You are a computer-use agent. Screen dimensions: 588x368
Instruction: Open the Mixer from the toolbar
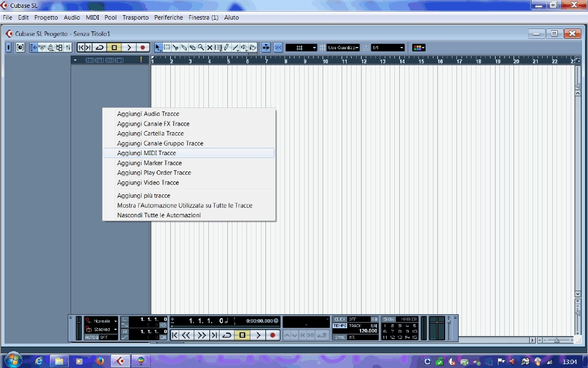tap(68, 48)
